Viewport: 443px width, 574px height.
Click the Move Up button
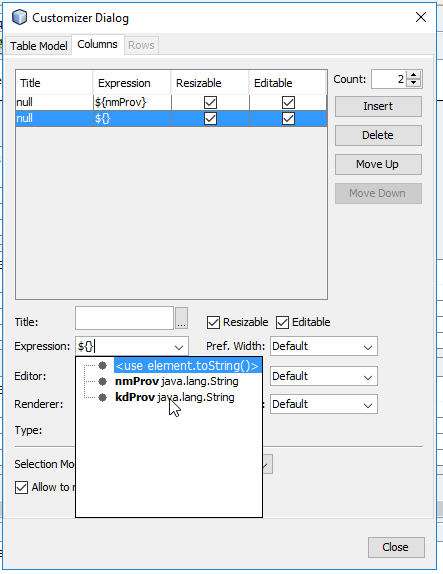click(378, 164)
